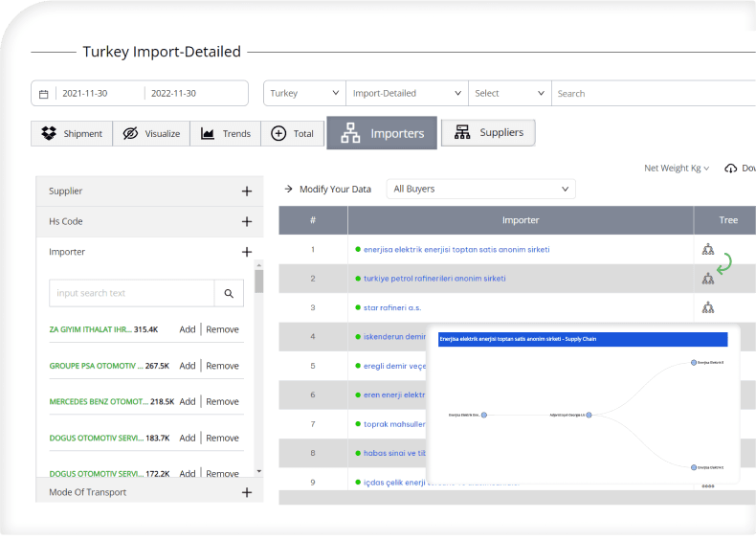Open the Turkey country dropdown
This screenshot has height=541, width=756.
pos(304,93)
